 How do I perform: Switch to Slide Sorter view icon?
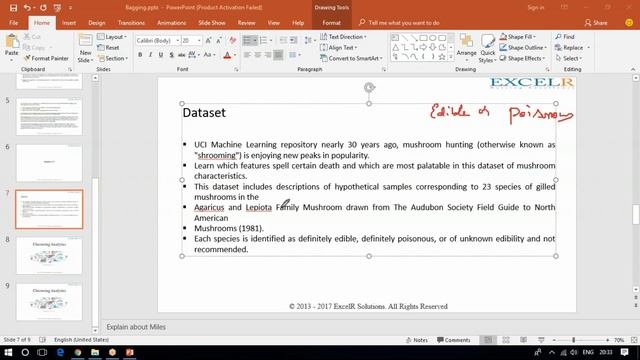(x=506, y=340)
